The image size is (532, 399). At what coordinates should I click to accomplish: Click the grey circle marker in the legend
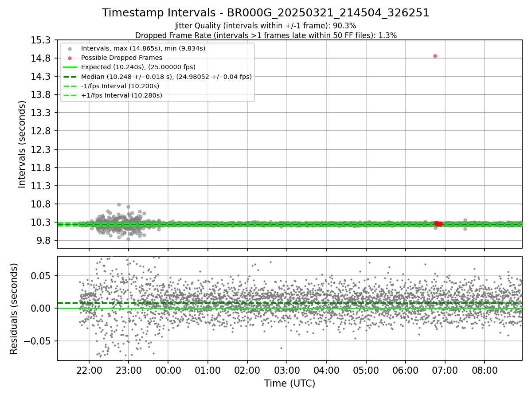pos(70,48)
